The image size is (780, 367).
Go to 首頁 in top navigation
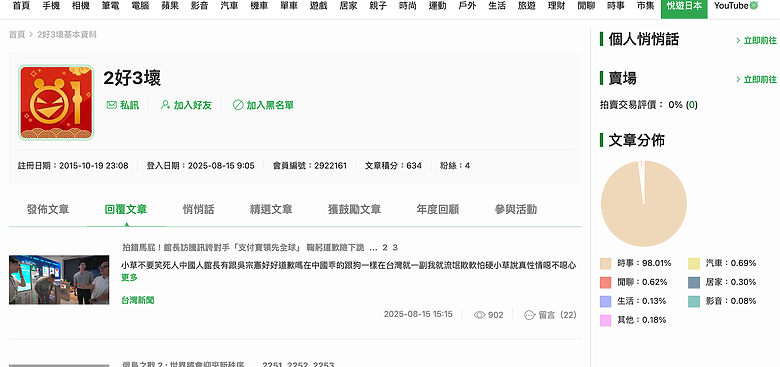[x=20, y=6]
